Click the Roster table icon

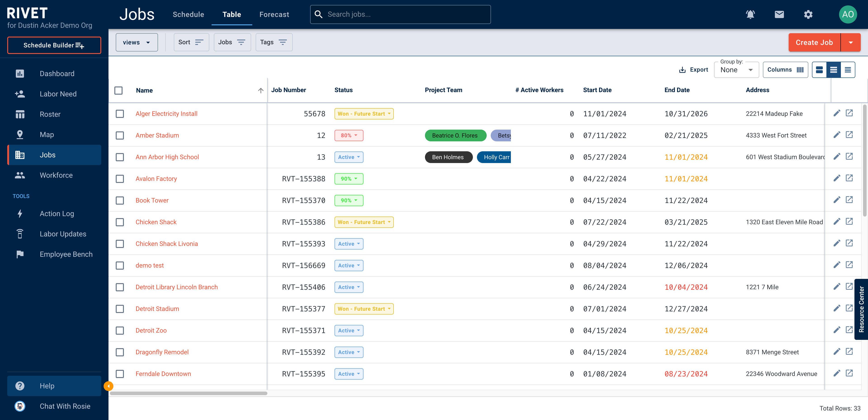[20, 114]
